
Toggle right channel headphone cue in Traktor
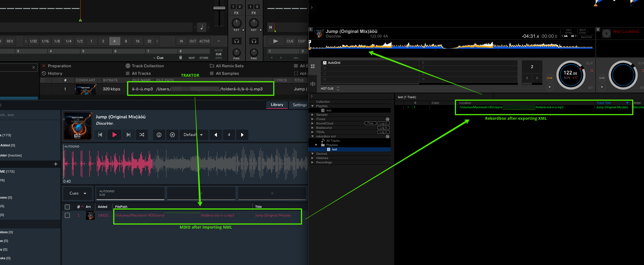(x=254, y=41)
